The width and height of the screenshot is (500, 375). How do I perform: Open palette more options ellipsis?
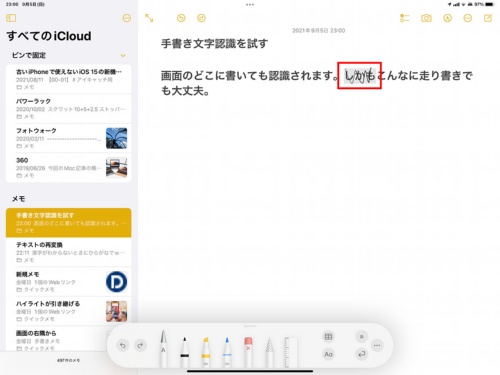[x=377, y=345]
